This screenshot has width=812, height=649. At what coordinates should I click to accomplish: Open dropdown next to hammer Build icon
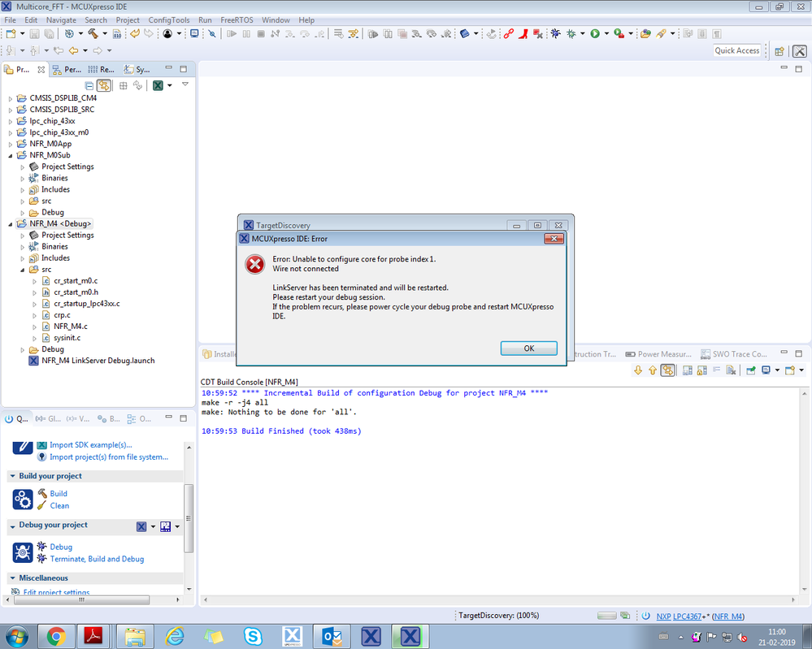click(x=105, y=33)
